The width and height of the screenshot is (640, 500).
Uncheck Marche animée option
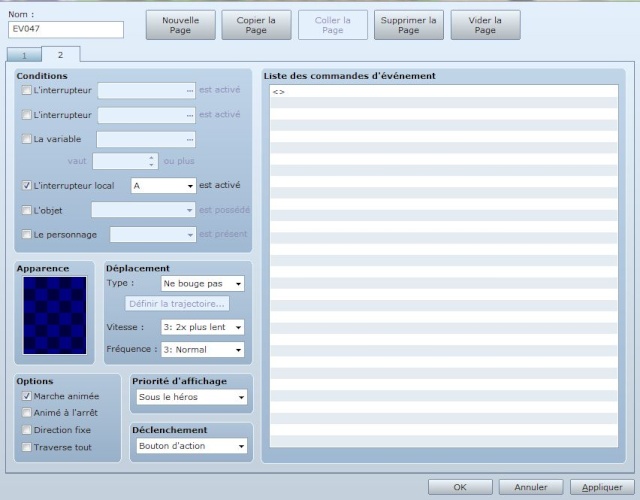point(27,396)
